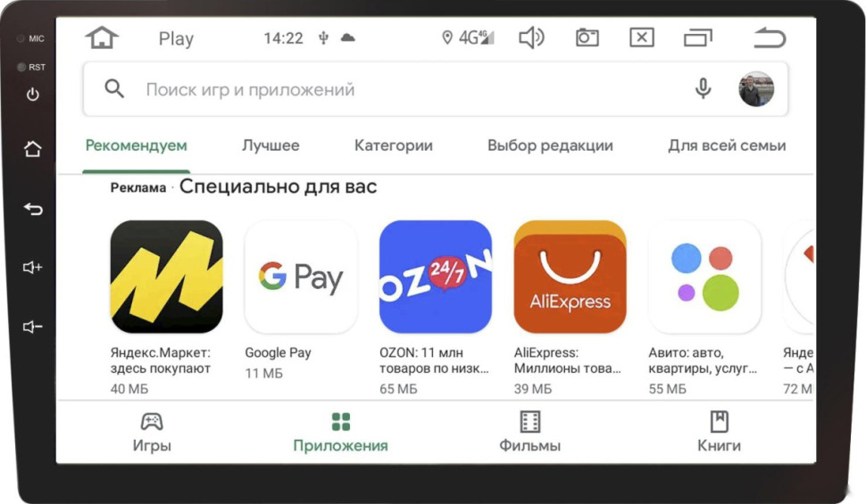The image size is (866, 504).
Task: Tap the power button on left bezel
Action: [32, 95]
